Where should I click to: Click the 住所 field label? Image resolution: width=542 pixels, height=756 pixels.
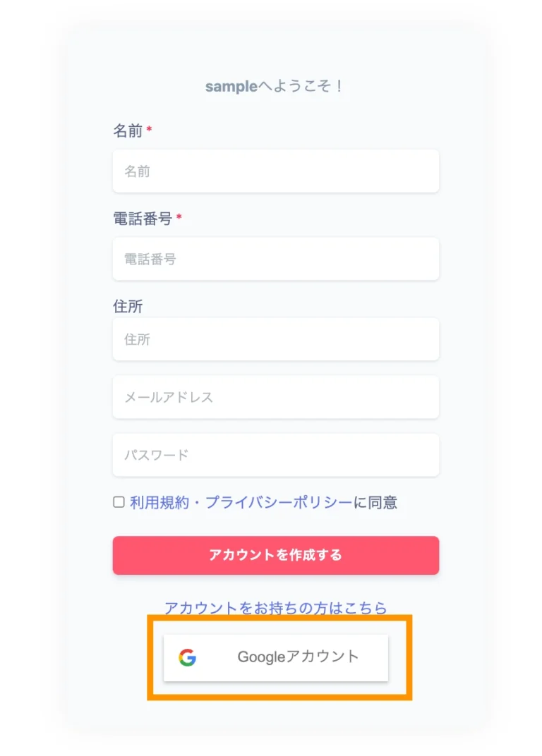(128, 307)
